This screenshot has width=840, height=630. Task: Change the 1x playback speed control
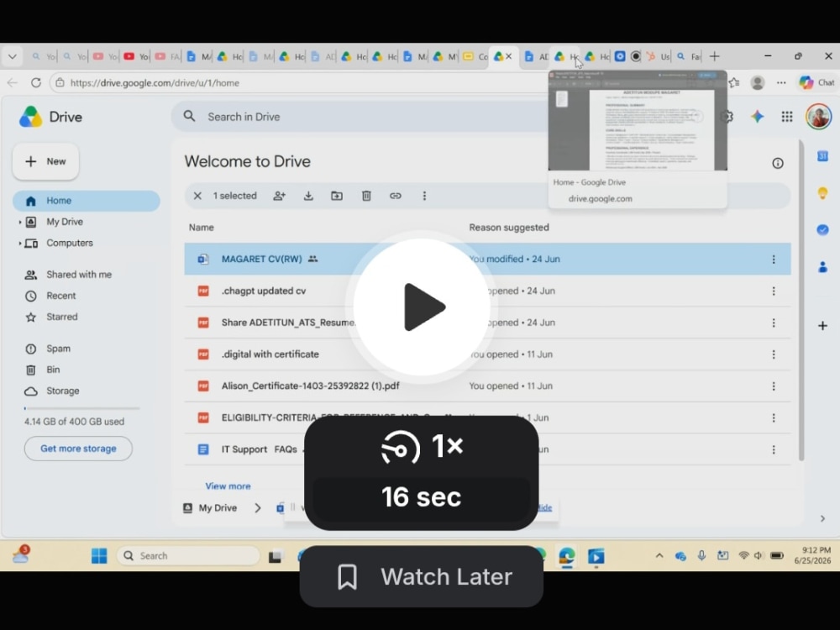[422, 446]
